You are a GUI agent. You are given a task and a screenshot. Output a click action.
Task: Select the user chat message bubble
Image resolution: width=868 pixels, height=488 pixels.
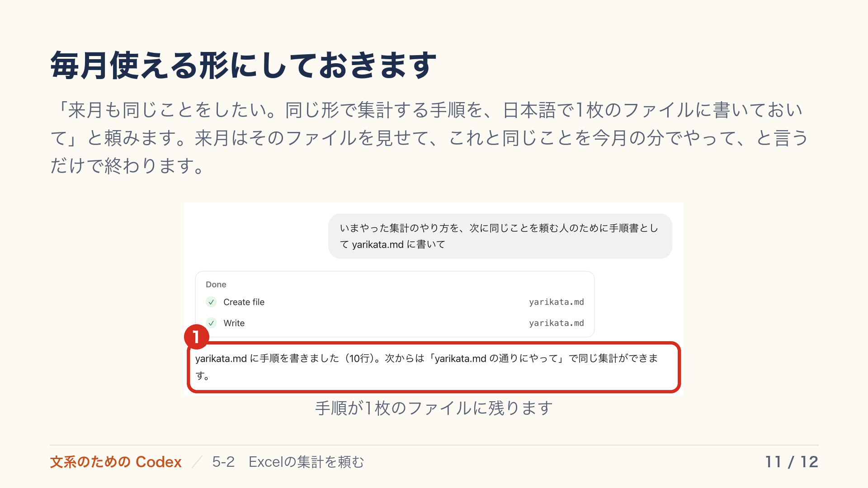click(x=500, y=236)
